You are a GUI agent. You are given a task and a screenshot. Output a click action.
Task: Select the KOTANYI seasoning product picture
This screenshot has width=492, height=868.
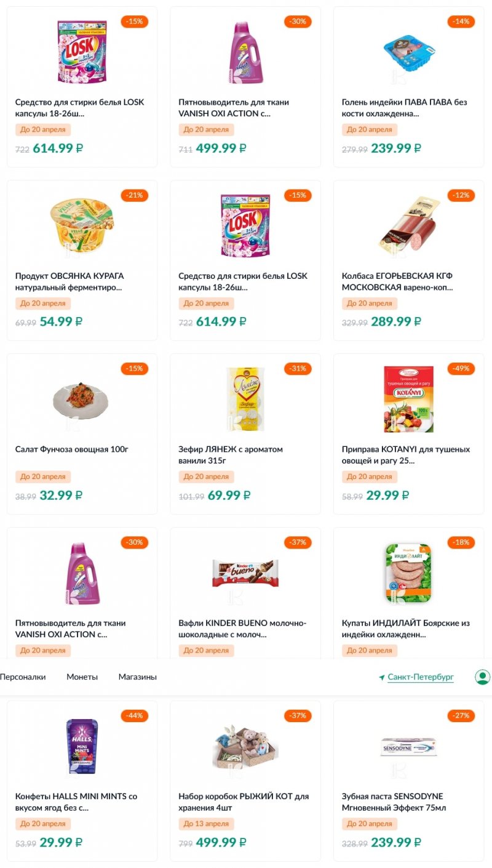pyautogui.click(x=408, y=399)
